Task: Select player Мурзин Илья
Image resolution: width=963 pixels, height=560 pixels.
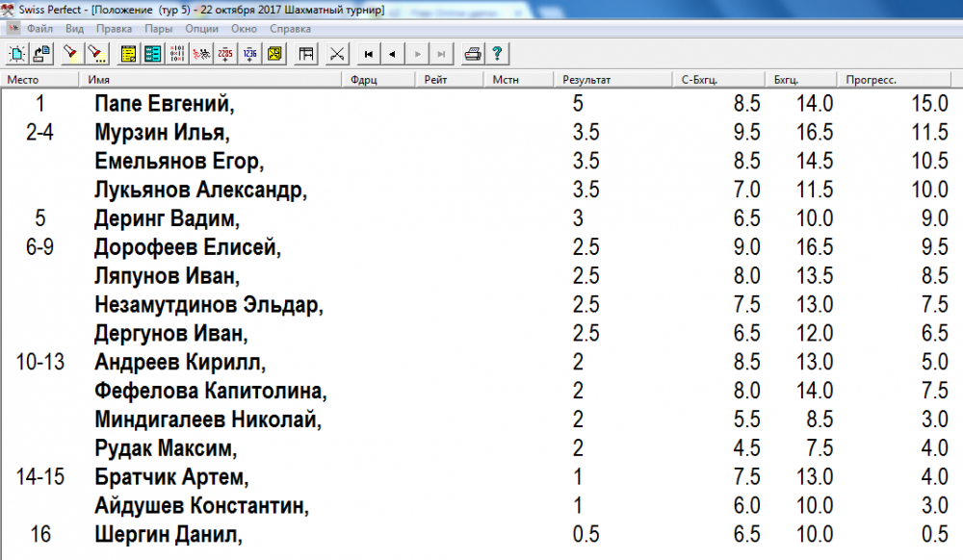Action: point(162,133)
